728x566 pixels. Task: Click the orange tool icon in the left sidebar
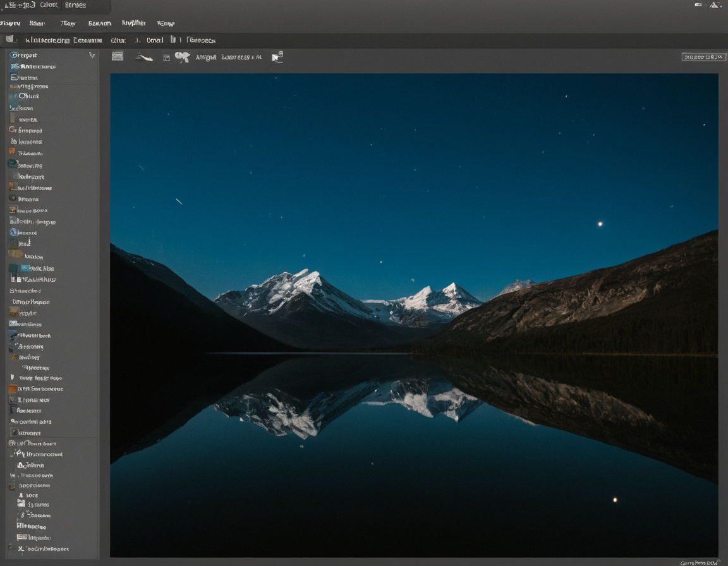(12, 152)
